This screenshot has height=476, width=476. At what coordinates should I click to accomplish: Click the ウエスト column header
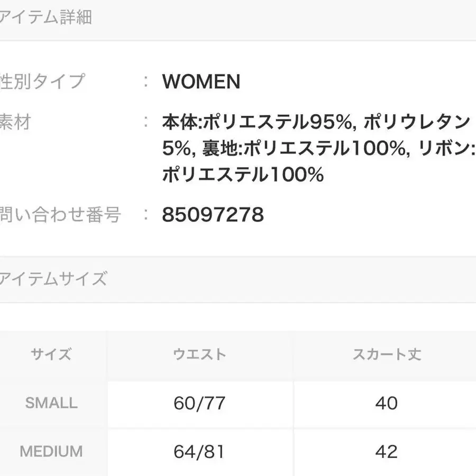[x=199, y=354]
